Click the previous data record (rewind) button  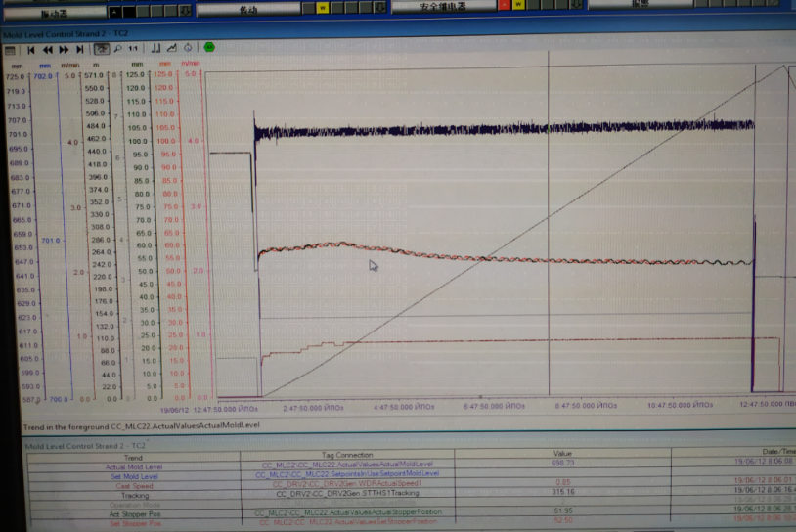47,48
